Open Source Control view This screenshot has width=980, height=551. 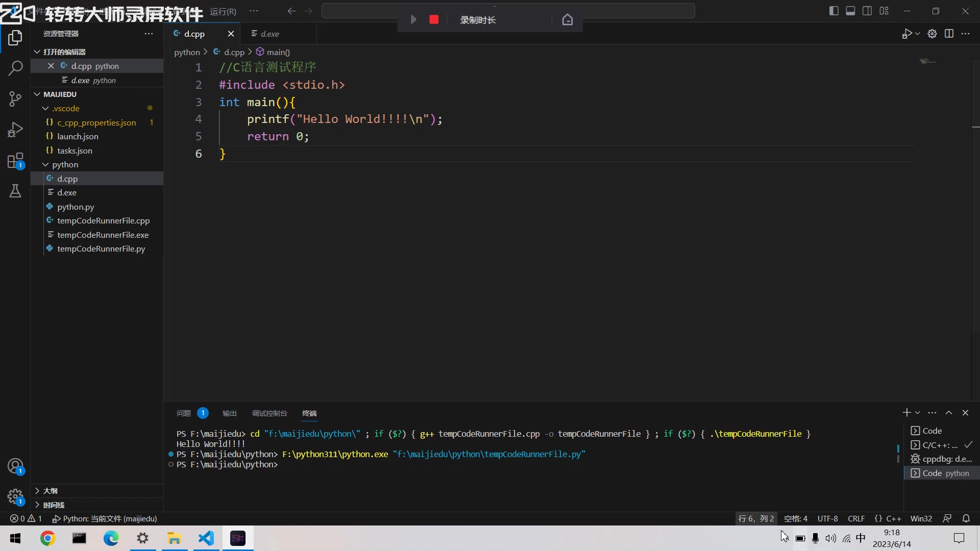click(15, 98)
